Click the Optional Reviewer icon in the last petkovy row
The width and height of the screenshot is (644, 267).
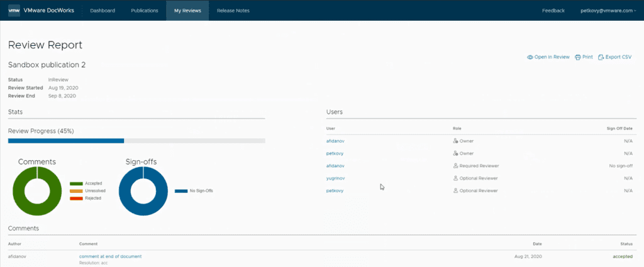[x=455, y=191]
